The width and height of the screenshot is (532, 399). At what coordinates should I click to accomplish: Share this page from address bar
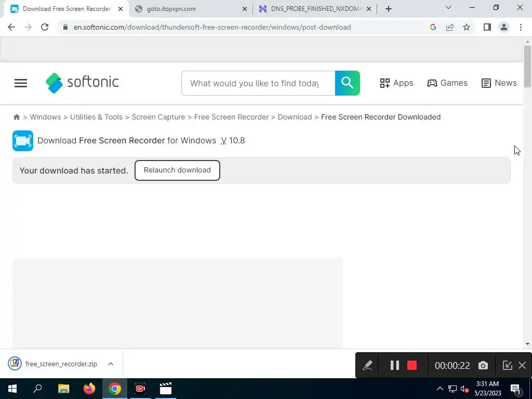click(x=450, y=27)
